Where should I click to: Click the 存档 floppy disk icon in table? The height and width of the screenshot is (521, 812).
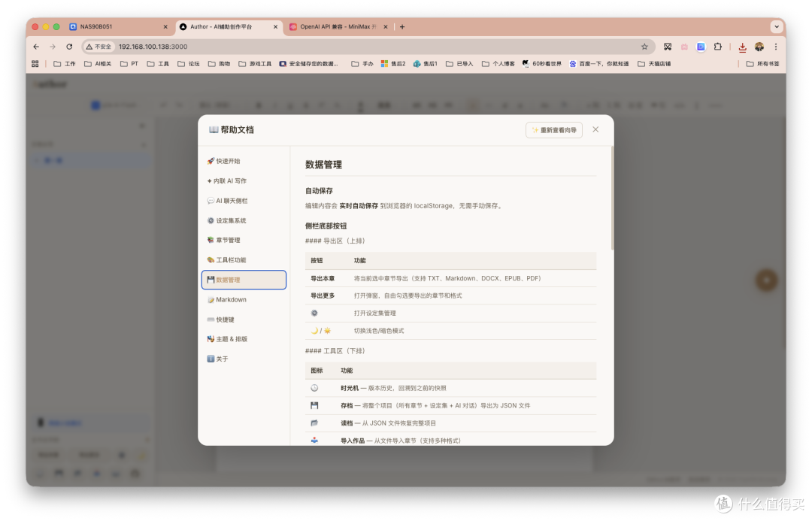(314, 405)
